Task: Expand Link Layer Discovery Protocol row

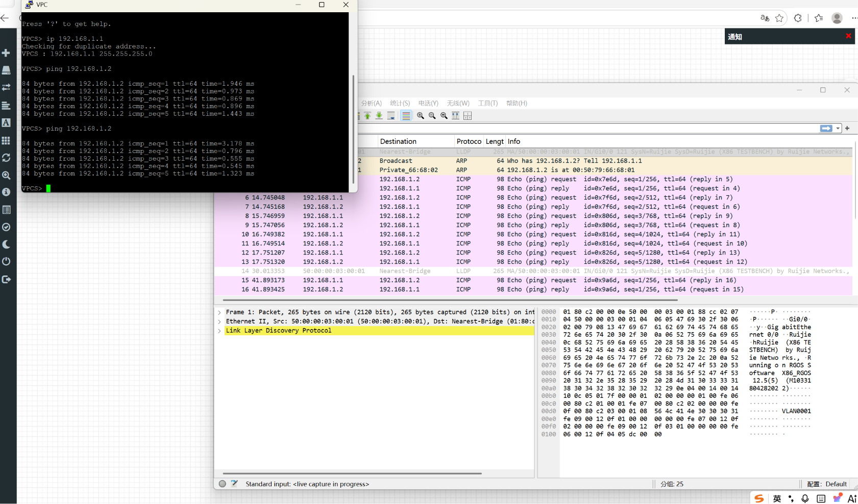Action: (219, 331)
